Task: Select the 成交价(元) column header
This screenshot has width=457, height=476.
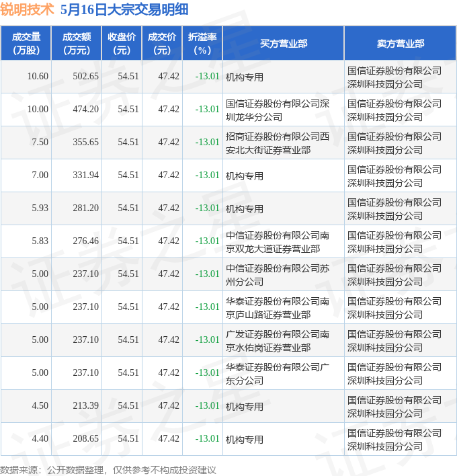Action: [x=162, y=44]
